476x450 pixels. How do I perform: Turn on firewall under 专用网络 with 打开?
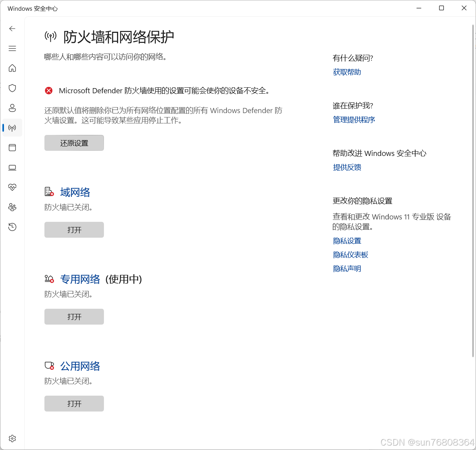[x=74, y=317]
